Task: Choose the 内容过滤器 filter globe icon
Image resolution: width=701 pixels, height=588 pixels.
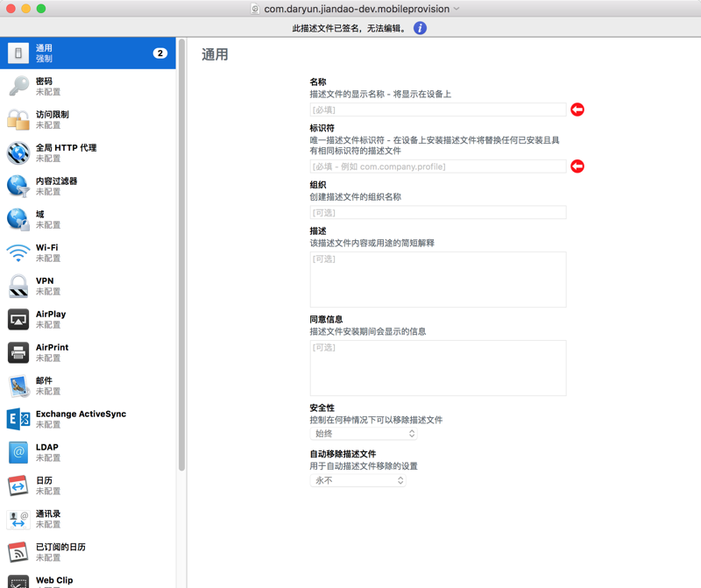Action: tap(18, 186)
